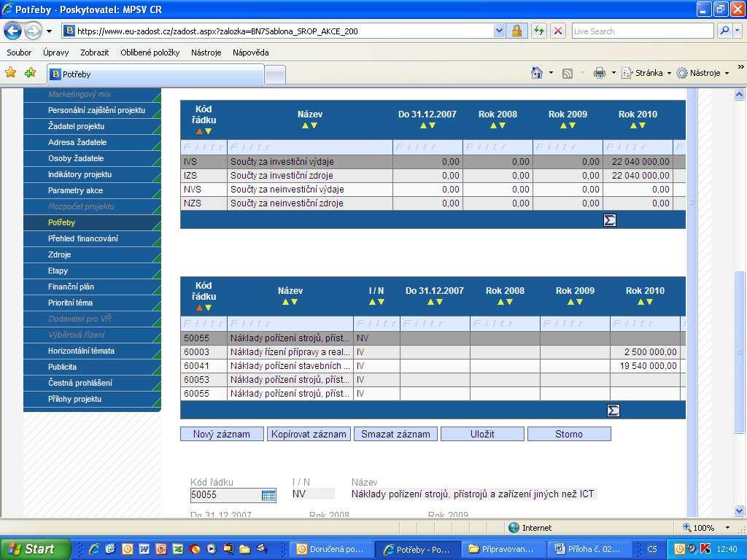The width and height of the screenshot is (747, 560).
Task: Click the Internet zone globe icon in status bar
Action: pos(514,528)
